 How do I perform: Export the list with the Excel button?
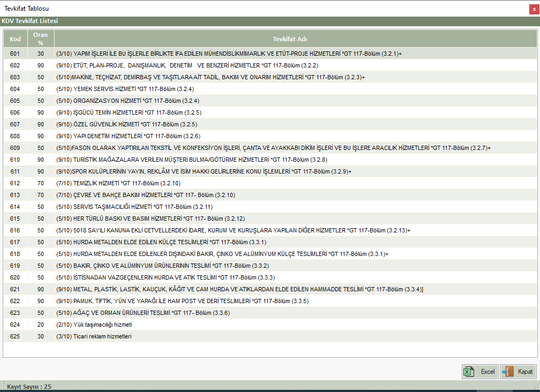point(480,371)
